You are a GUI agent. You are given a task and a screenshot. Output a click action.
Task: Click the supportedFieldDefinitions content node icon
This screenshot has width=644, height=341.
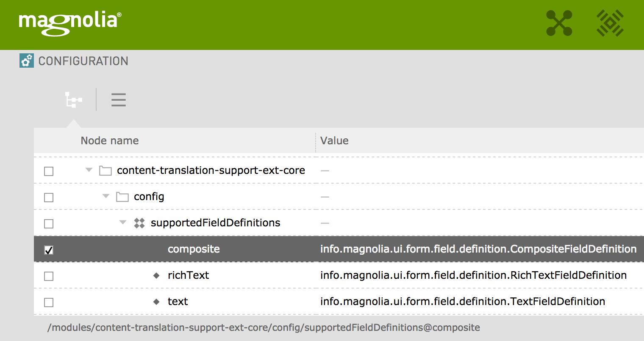(139, 223)
